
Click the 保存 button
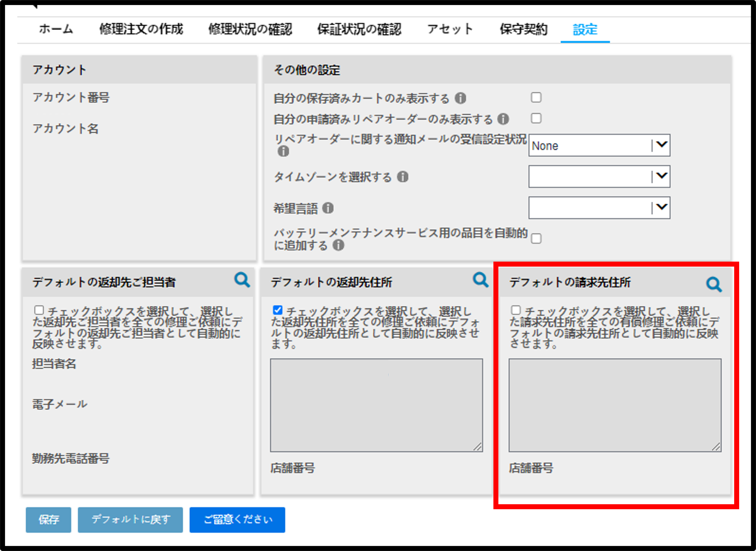click(49, 520)
